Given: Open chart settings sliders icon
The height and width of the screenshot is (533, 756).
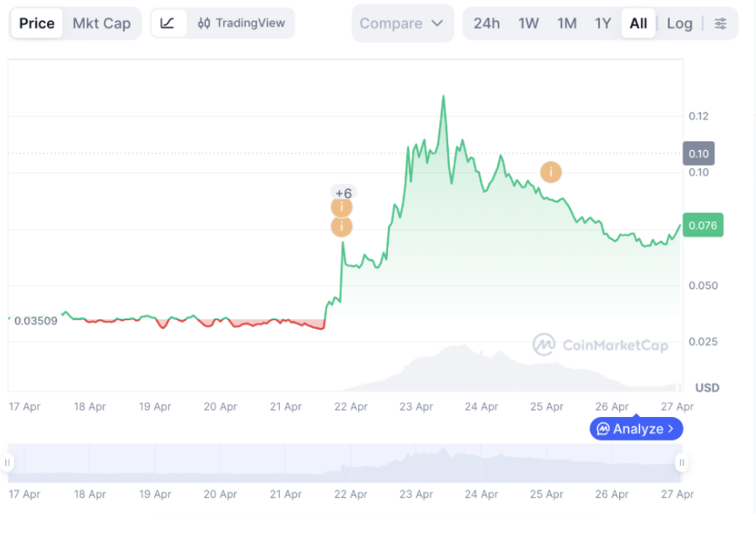Looking at the screenshot, I should tap(720, 24).
